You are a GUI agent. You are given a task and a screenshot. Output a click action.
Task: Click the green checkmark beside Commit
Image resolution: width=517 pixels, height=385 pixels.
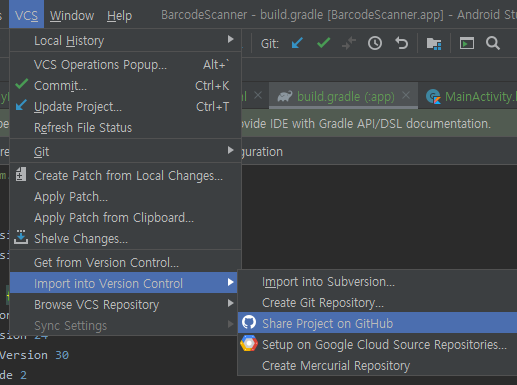tap(22, 84)
